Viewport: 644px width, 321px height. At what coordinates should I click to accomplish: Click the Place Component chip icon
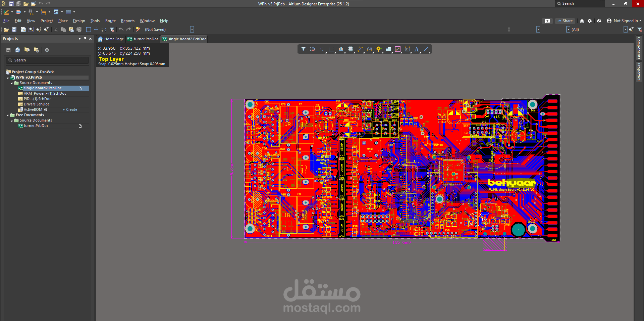click(x=351, y=49)
